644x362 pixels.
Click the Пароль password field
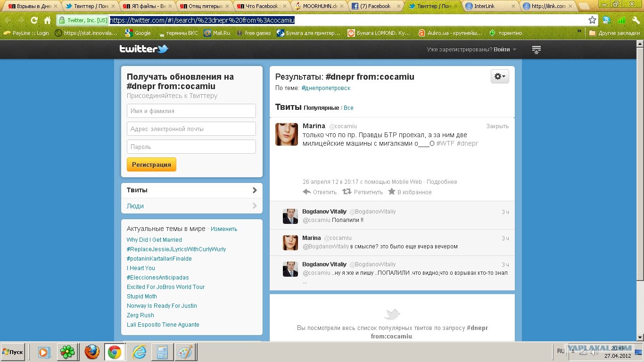tap(191, 147)
